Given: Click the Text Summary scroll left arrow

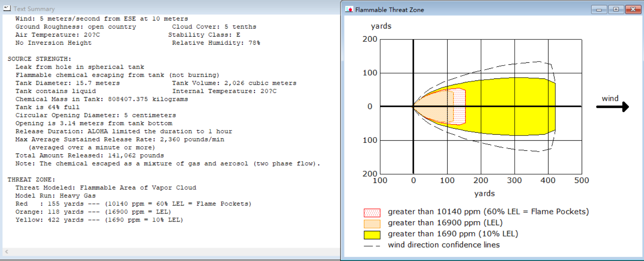Looking at the screenshot, I should [x=6, y=252].
